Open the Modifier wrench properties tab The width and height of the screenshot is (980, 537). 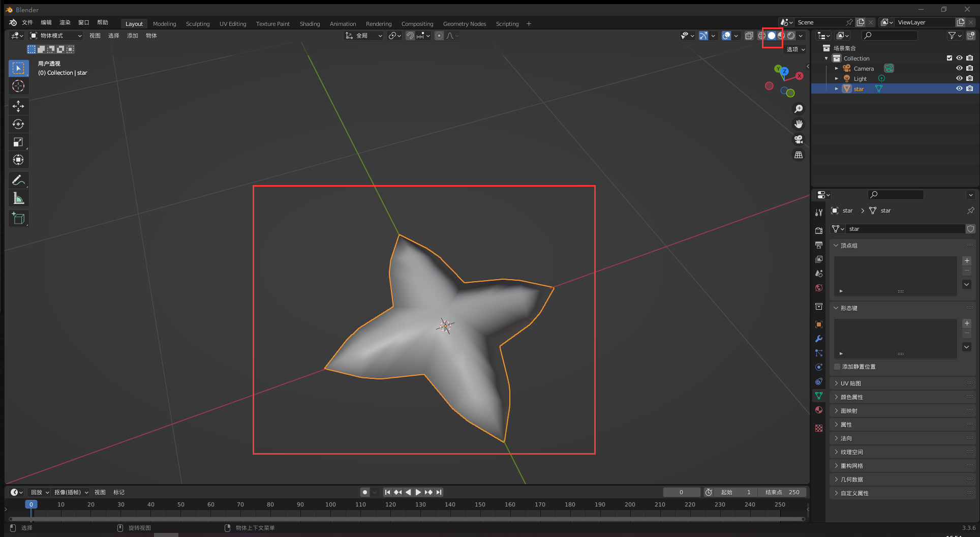[x=819, y=338]
